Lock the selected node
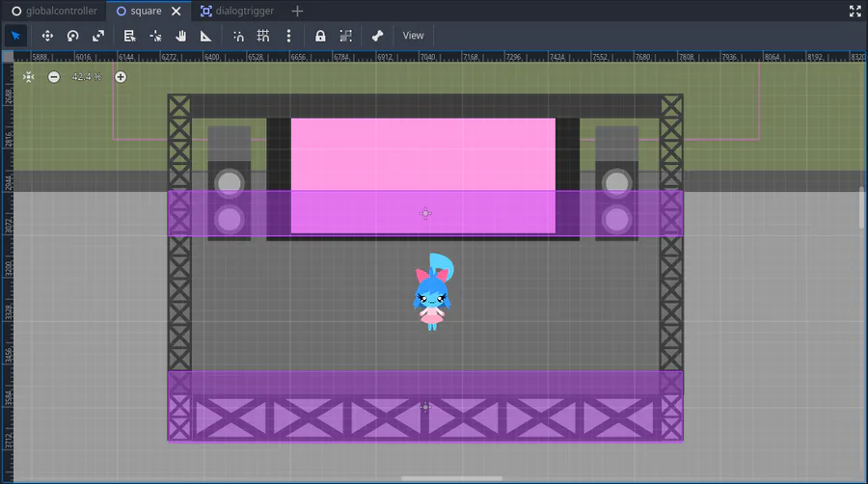Screen dimensions: 868x484 pos(320,36)
